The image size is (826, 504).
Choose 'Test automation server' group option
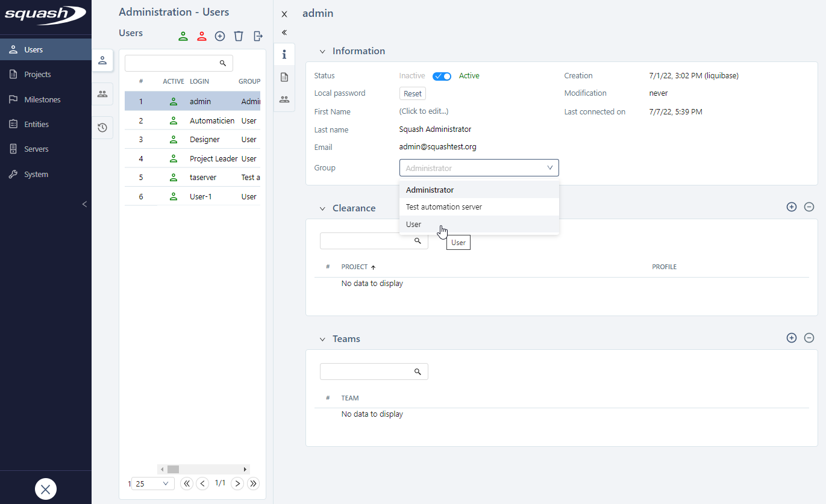point(443,207)
